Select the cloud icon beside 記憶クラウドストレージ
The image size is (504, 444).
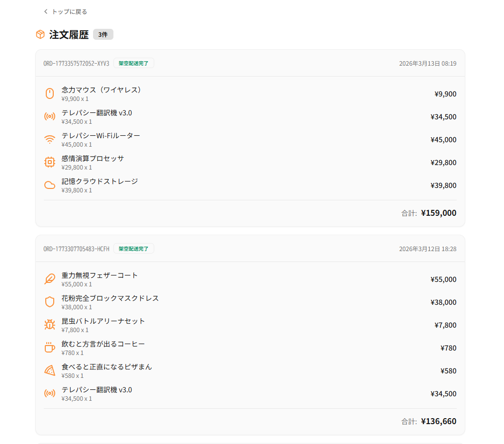pos(49,185)
